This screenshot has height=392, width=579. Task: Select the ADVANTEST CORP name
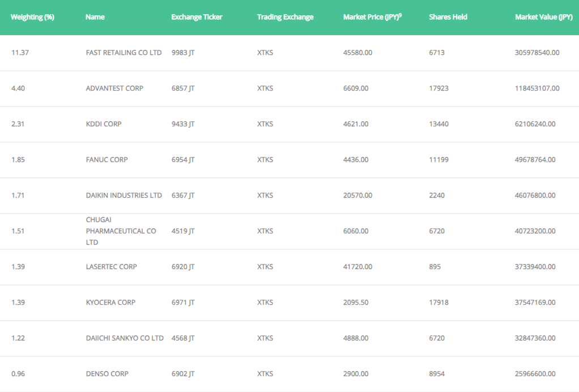[x=114, y=88]
